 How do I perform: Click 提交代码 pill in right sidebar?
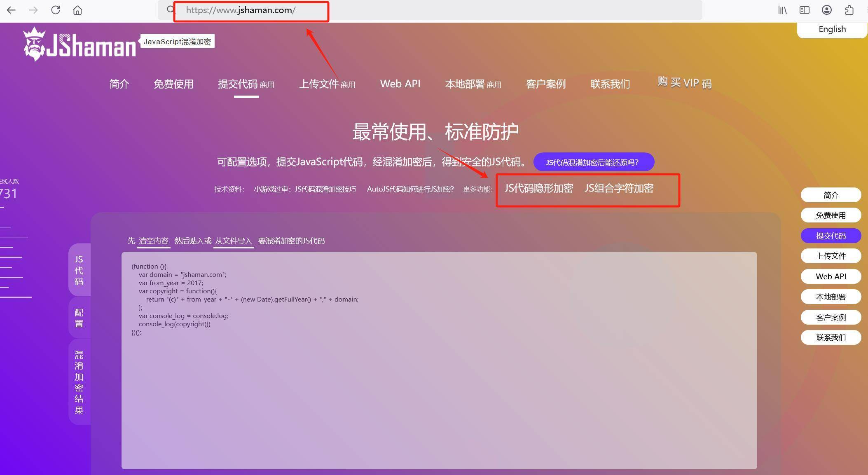point(831,236)
